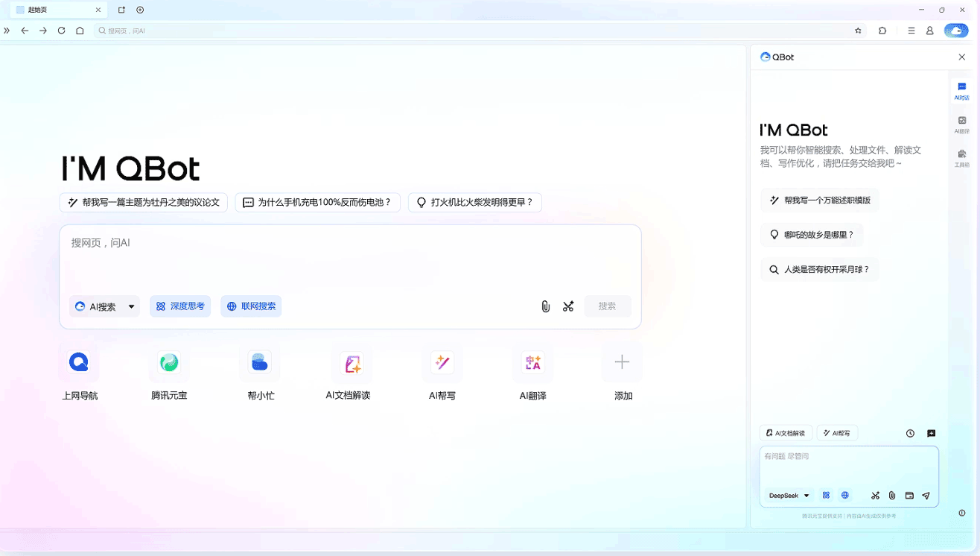Screen dimensions: 980x556
Task: Toggle web search globe icon in QBot panel
Action: point(845,496)
